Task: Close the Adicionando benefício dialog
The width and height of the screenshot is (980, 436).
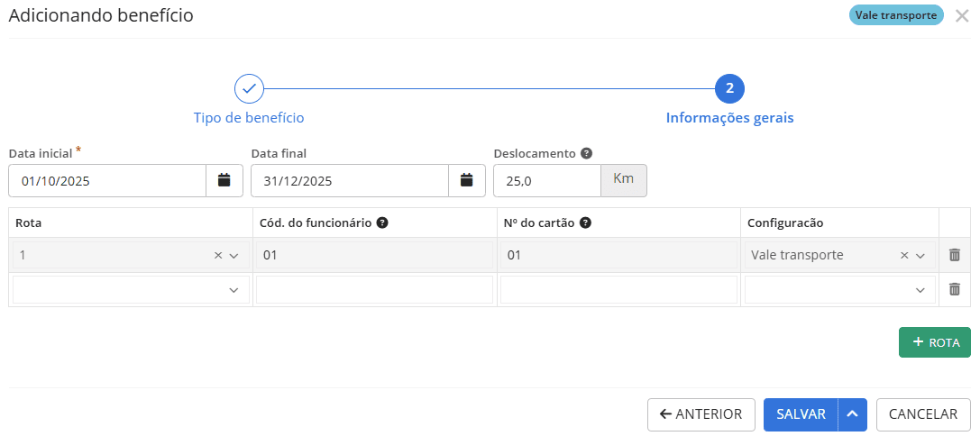Action: [962, 15]
